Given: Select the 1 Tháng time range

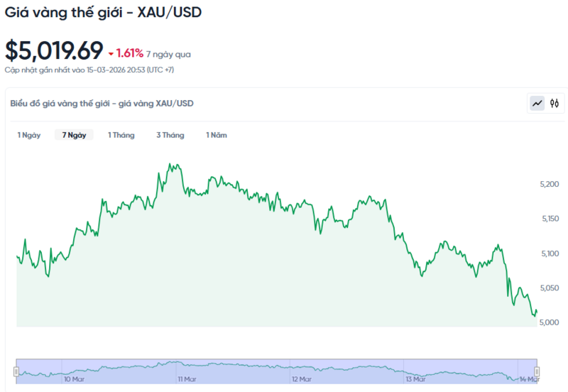Looking at the screenshot, I should [121, 135].
